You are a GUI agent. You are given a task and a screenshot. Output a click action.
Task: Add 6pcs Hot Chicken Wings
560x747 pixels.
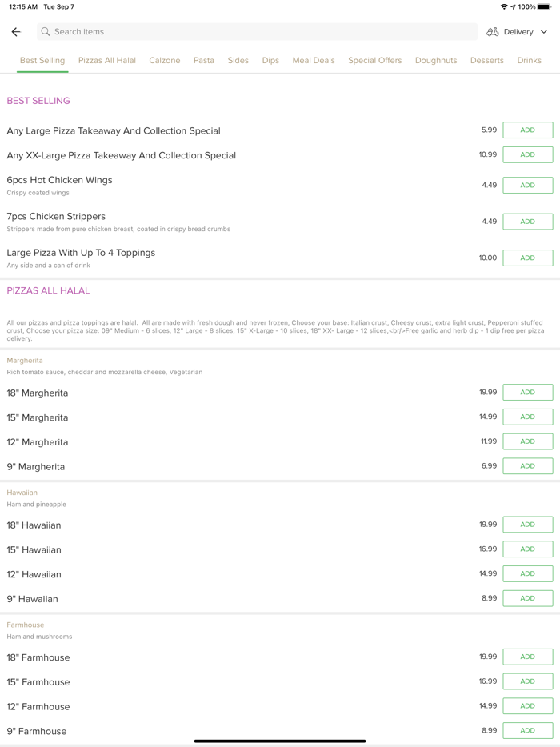click(527, 185)
